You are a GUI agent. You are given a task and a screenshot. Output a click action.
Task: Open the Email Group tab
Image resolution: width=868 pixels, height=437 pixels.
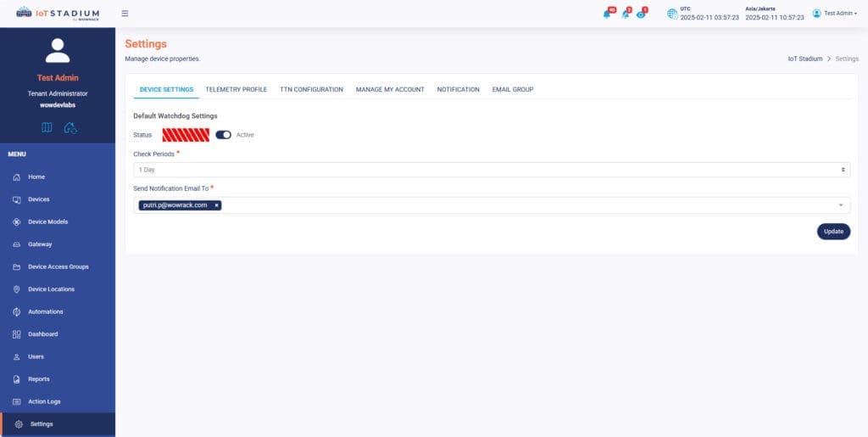[x=513, y=89]
